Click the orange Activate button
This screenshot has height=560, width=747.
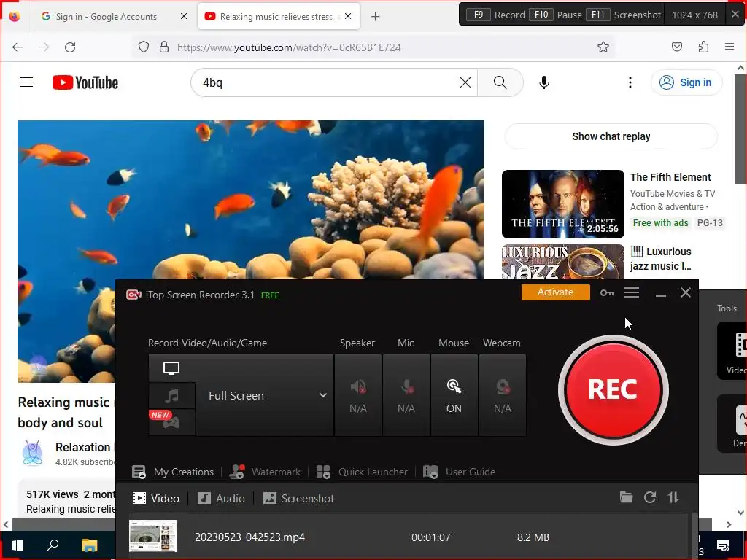(x=555, y=292)
